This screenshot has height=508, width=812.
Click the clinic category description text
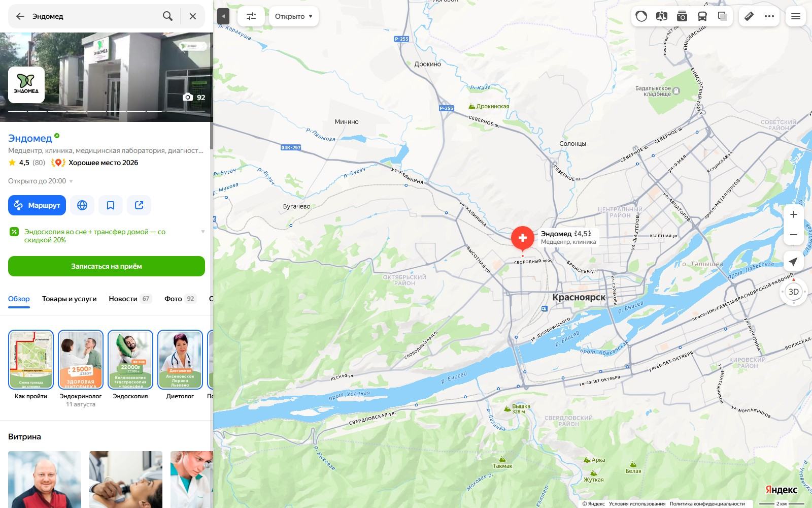click(107, 150)
